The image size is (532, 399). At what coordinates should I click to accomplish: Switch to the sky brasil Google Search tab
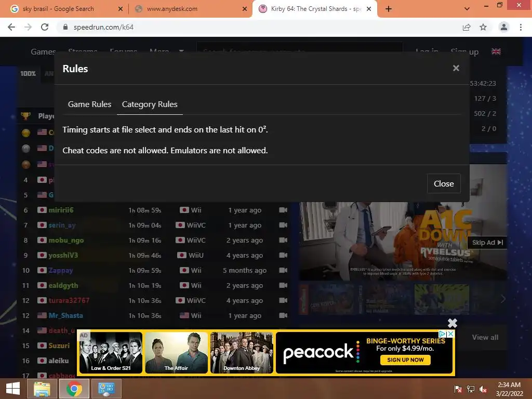(x=58, y=9)
